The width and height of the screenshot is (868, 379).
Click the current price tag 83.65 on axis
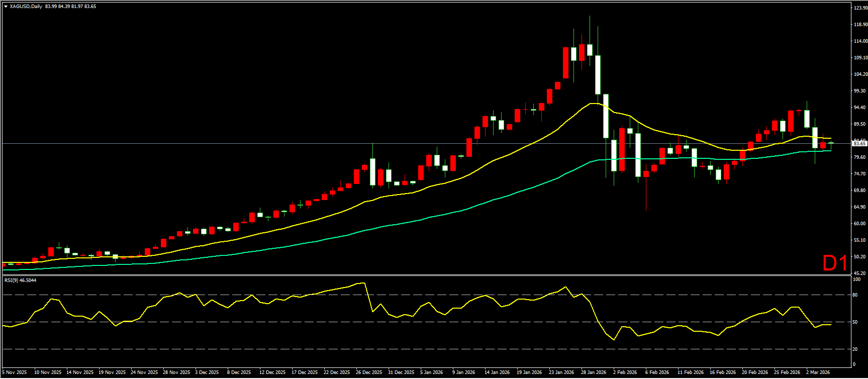[x=859, y=144]
